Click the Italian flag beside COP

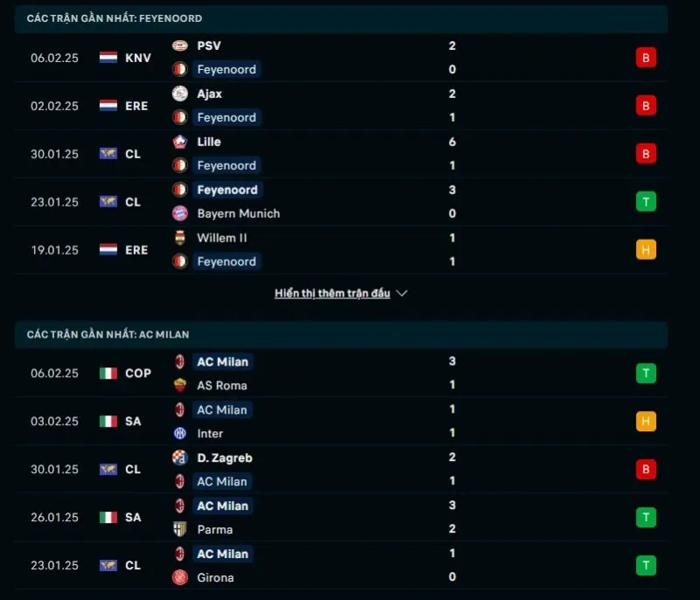(107, 373)
